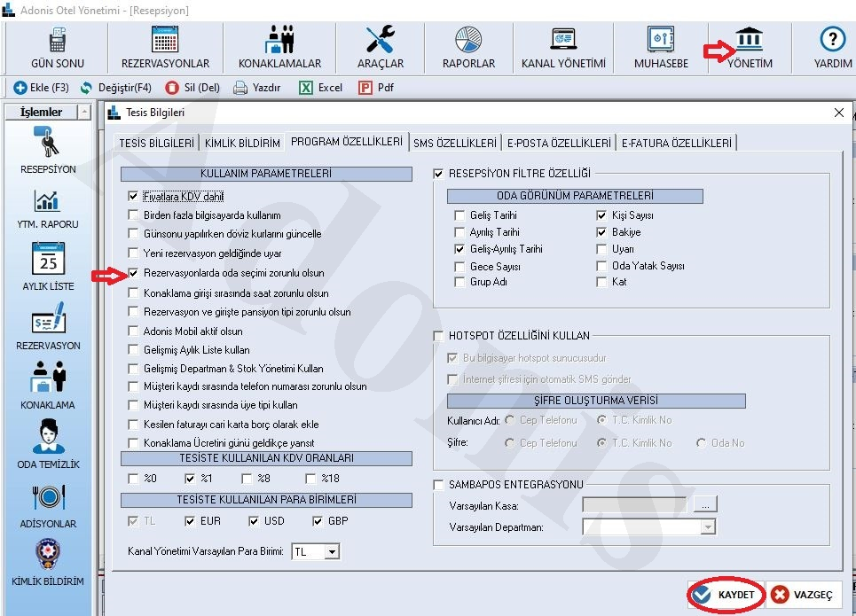856x616 pixels.
Task: Click the Araçlar tools icon
Action: point(380,41)
